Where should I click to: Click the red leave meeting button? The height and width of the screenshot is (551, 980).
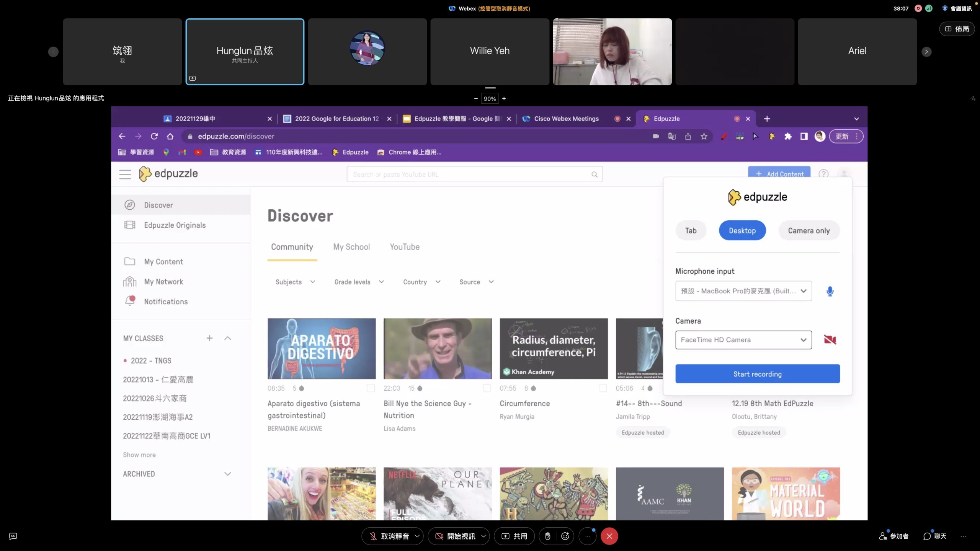pos(609,536)
